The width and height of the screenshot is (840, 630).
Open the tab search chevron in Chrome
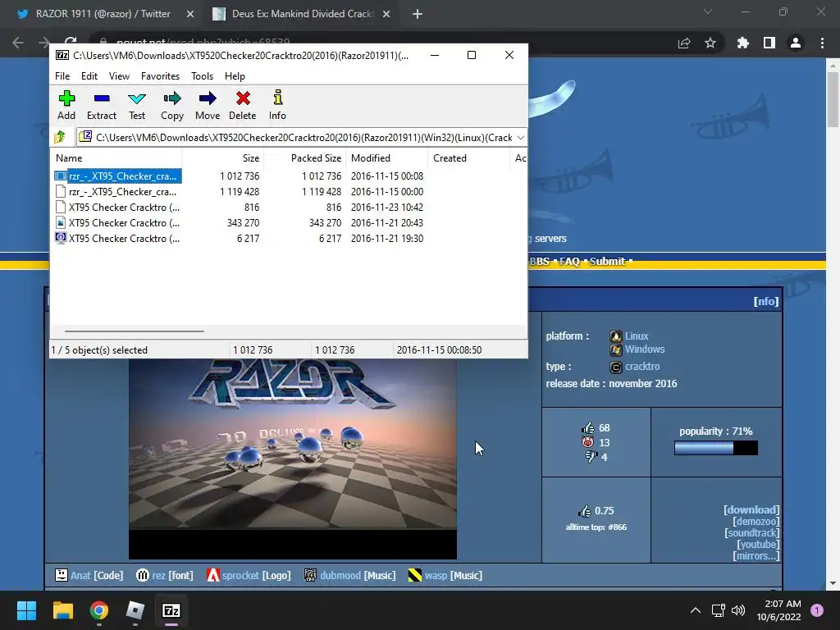(708, 11)
